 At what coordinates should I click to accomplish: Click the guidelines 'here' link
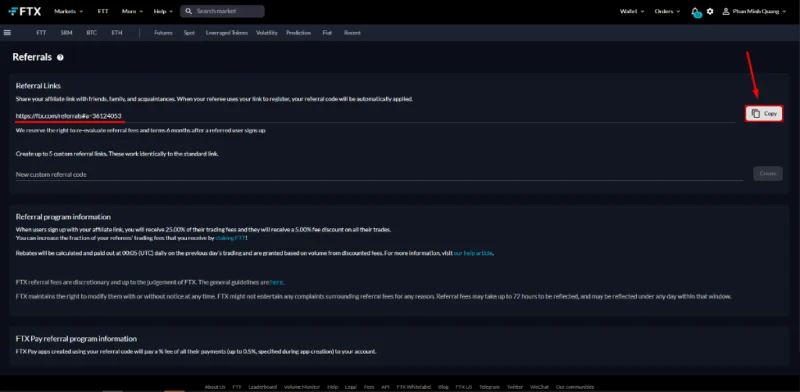276,282
